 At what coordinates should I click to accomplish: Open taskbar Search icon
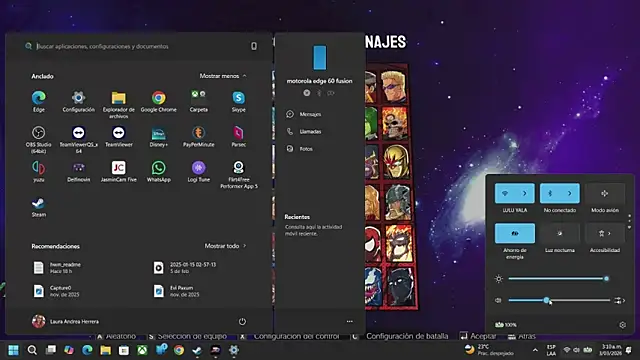[32, 350]
